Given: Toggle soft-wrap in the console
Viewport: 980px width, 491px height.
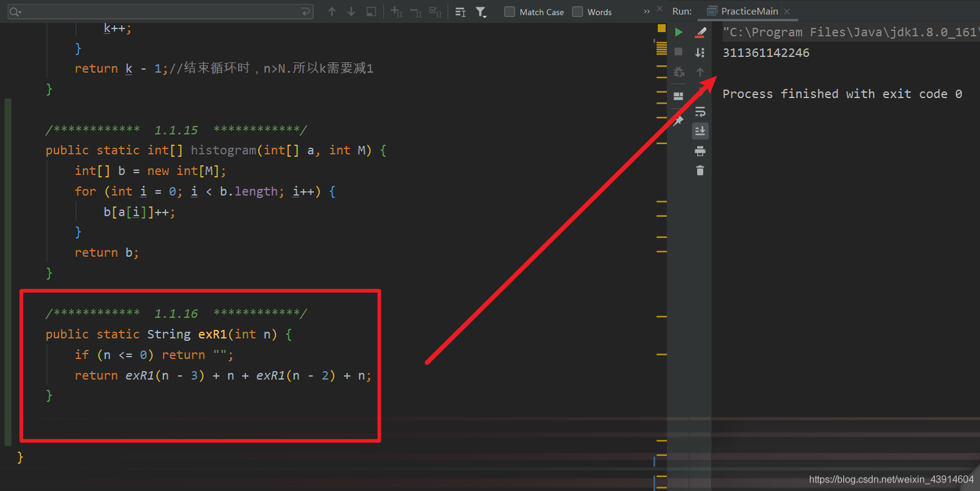Looking at the screenshot, I should (700, 111).
